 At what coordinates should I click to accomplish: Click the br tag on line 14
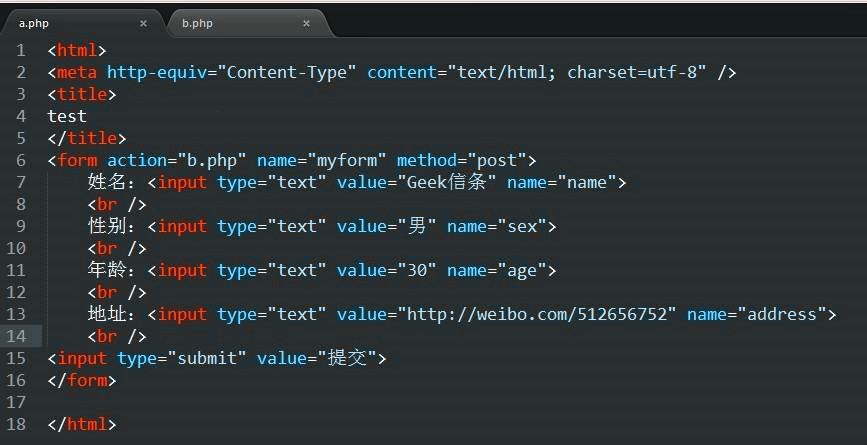click(x=117, y=337)
